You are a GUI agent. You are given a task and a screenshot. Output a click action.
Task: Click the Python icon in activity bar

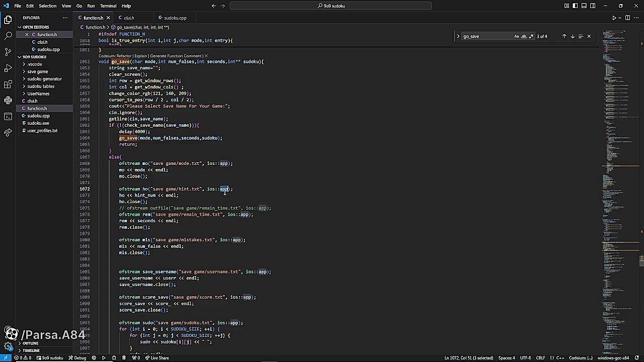click(x=8, y=101)
